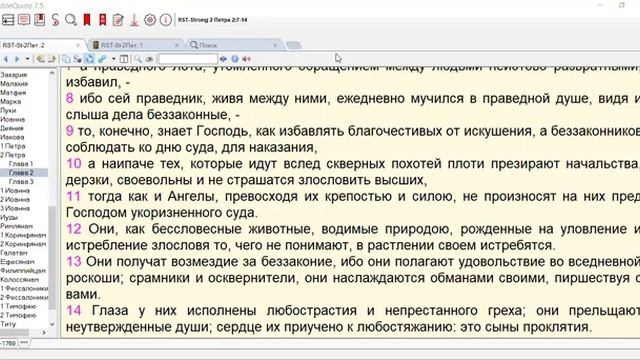The height and width of the screenshot is (360, 640).
Task: Click the quick search text field in toolbar
Action: pyautogui.click(x=188, y=59)
